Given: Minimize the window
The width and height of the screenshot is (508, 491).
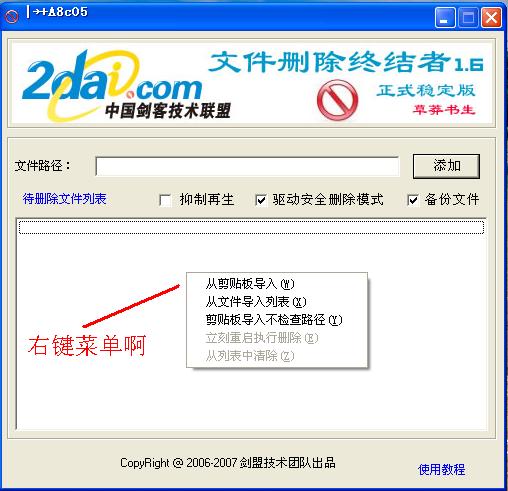Looking at the screenshot, I should [445, 17].
